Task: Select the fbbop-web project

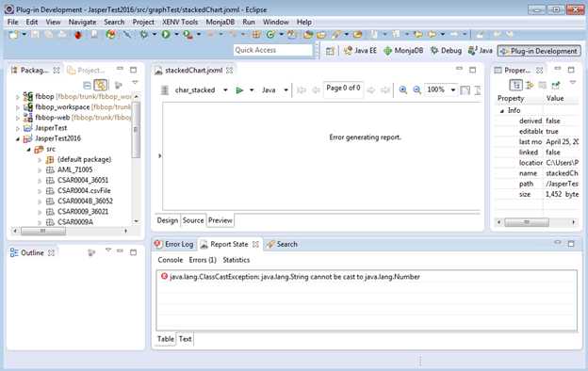Action: tap(53, 118)
